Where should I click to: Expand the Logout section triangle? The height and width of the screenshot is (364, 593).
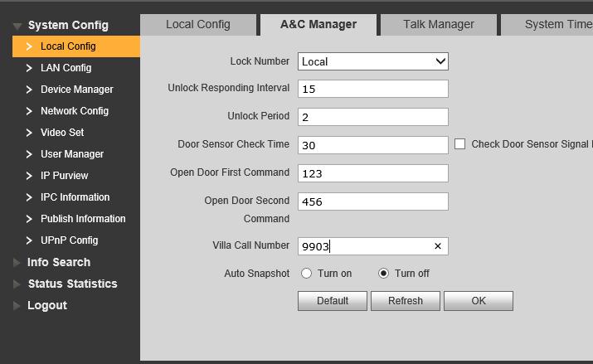point(17,305)
